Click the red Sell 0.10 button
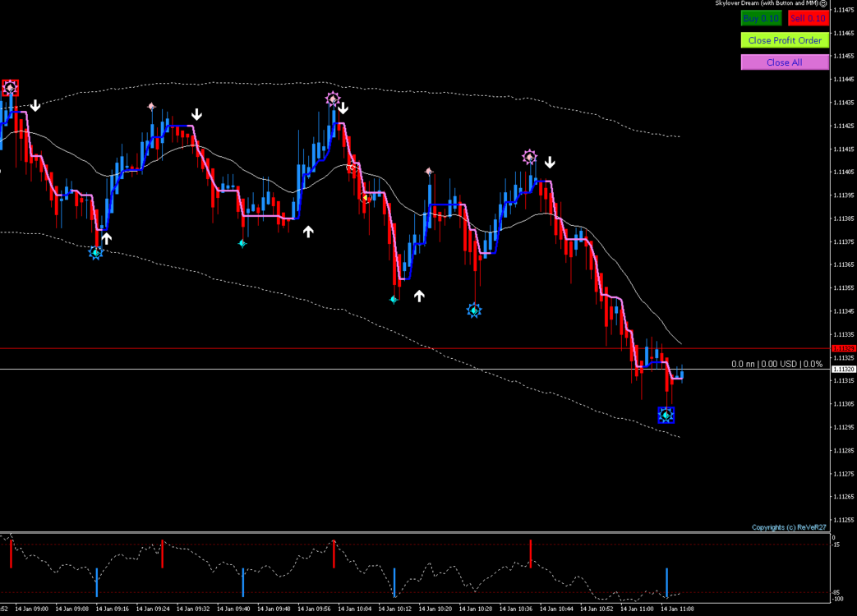This screenshot has height=616, width=857. (x=808, y=18)
